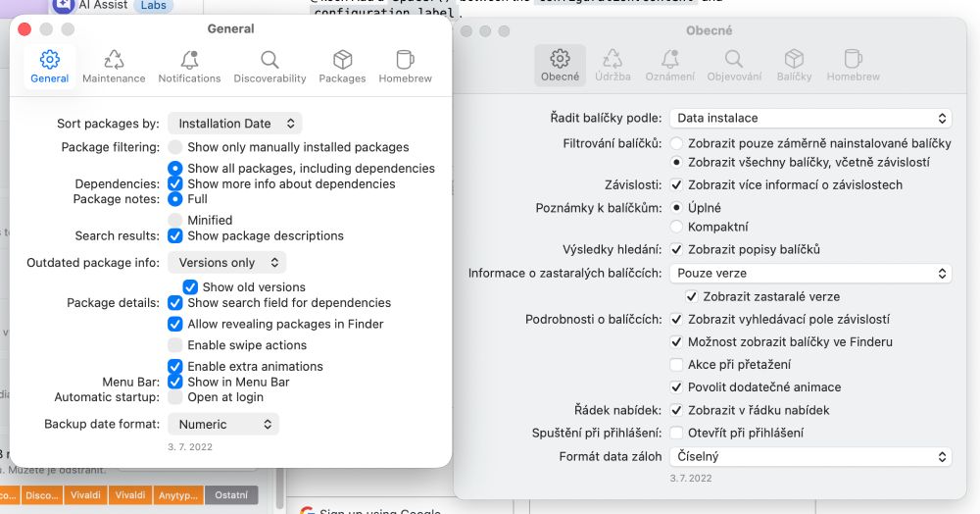
Task: Toggle Show old versions checkbox
Action: pos(190,287)
